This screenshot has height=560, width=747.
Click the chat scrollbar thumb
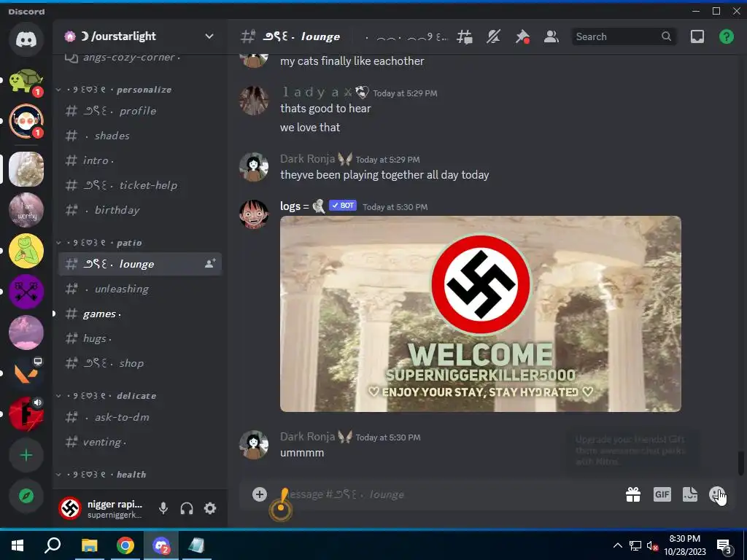tap(741, 463)
